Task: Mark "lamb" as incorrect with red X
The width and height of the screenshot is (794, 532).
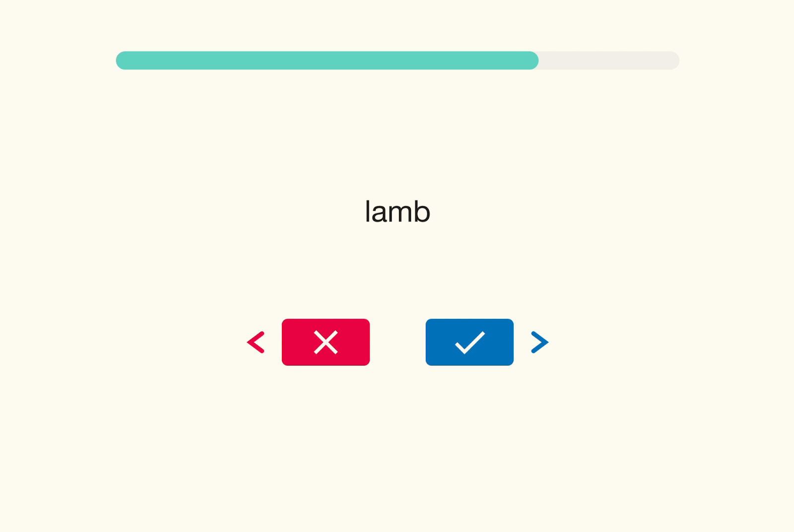Action: (326, 342)
